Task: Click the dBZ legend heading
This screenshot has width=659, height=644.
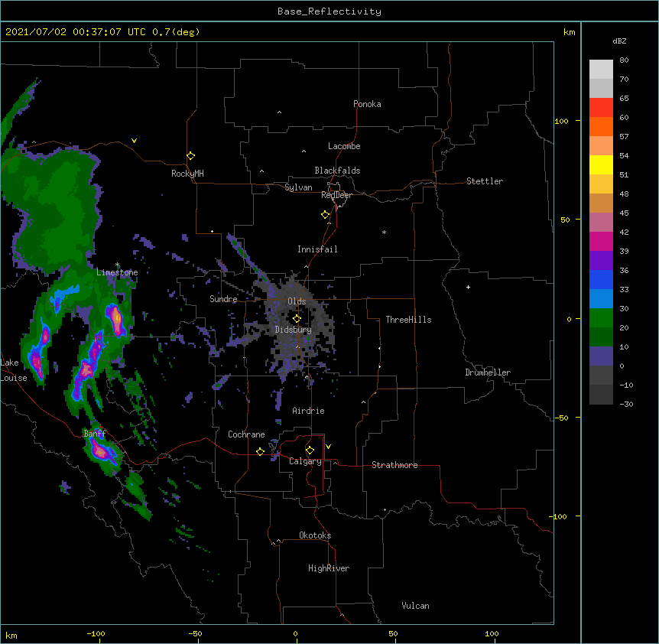Action: coord(619,41)
